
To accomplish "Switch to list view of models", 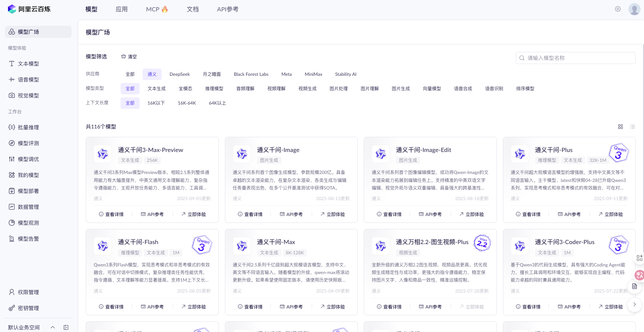I will pyautogui.click(x=632, y=127).
